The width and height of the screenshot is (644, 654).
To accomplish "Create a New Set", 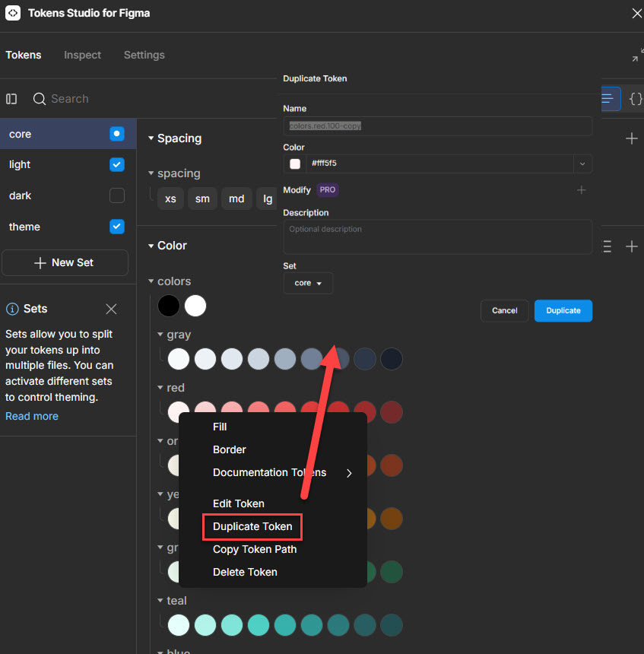I will 65,263.
